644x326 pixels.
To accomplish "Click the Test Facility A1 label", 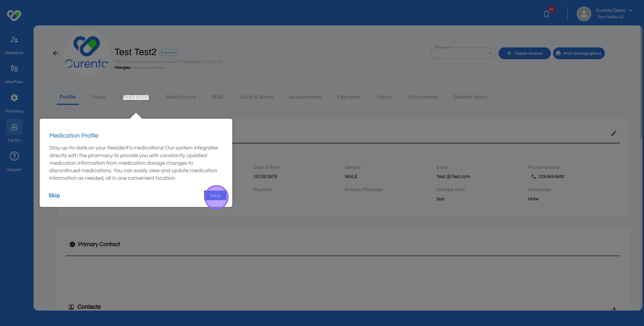I will pos(610,17).
